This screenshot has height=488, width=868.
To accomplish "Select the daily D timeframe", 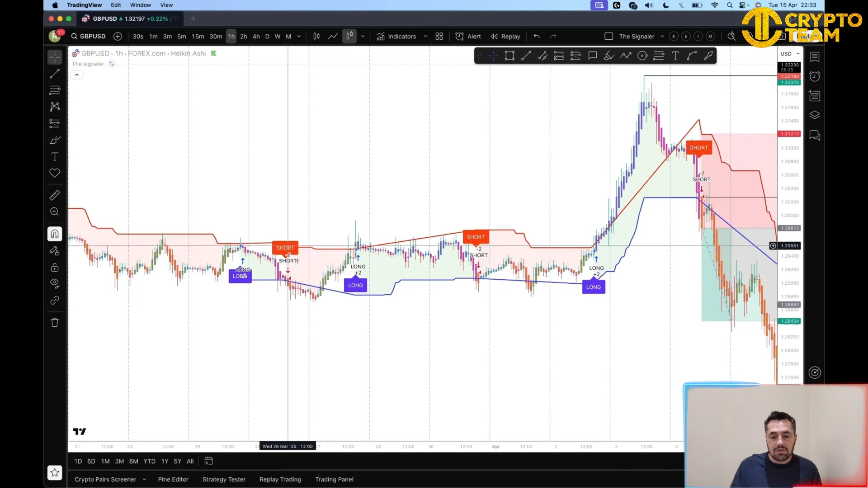I will [267, 36].
